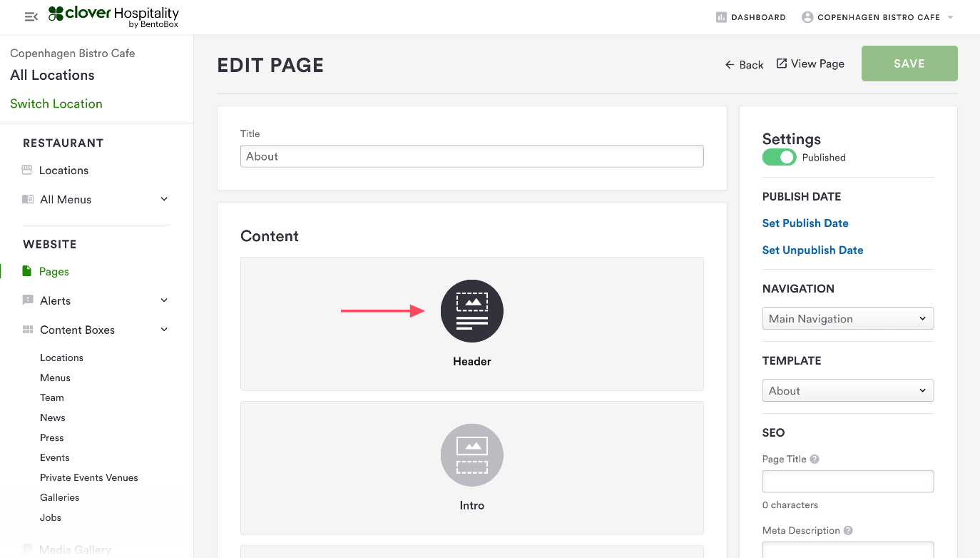Select All Menus in the sidebar
Image resolution: width=980 pixels, height=558 pixels.
[66, 200]
